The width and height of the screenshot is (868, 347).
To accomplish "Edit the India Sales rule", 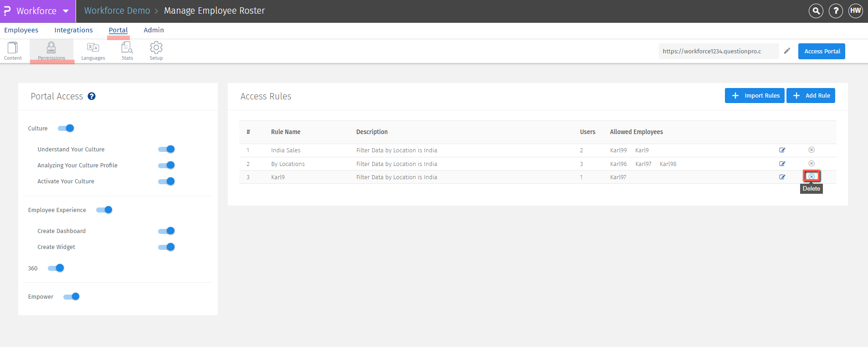I will (x=782, y=150).
